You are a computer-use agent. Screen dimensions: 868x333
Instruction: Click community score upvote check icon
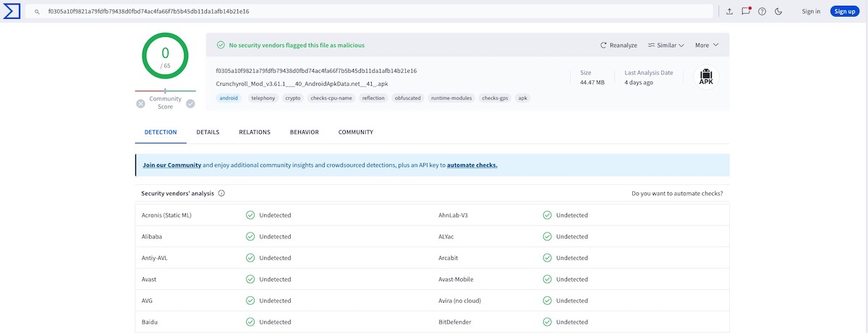tap(190, 103)
